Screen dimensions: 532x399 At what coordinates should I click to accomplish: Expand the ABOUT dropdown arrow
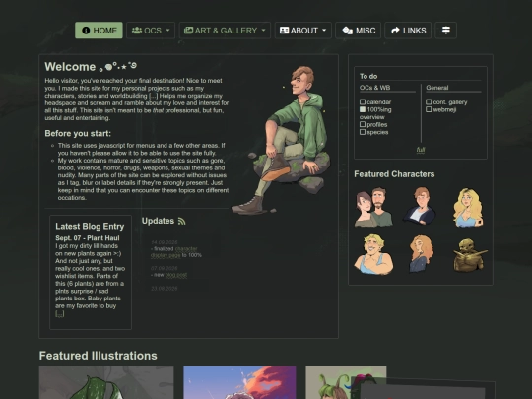(x=324, y=31)
